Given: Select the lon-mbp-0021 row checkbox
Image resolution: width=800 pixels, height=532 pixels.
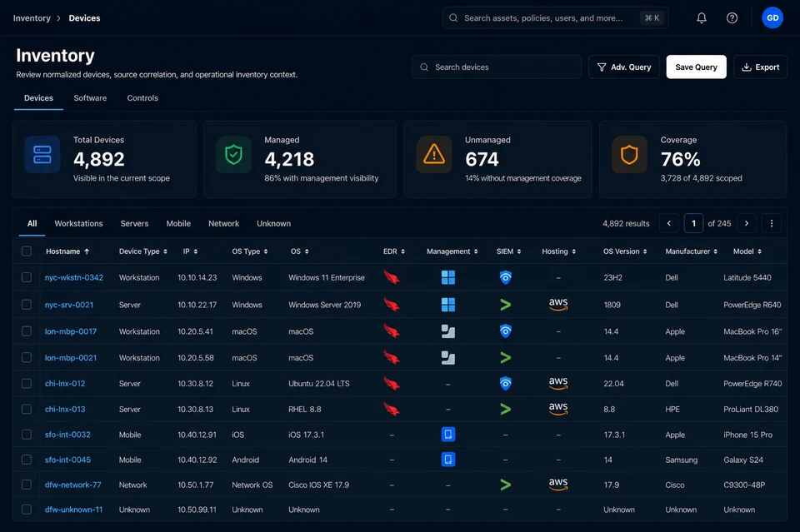Looking at the screenshot, I should (27, 358).
